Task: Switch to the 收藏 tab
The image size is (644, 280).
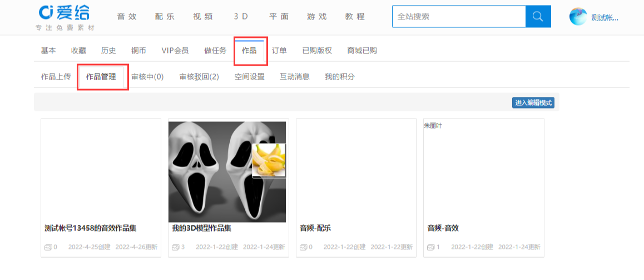Action: (78, 51)
